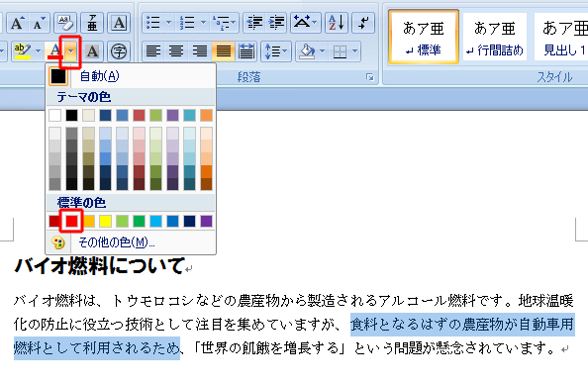Viewport: 588px width, 384px height.
Task: Select the light blue standard color
Action: coord(156,222)
